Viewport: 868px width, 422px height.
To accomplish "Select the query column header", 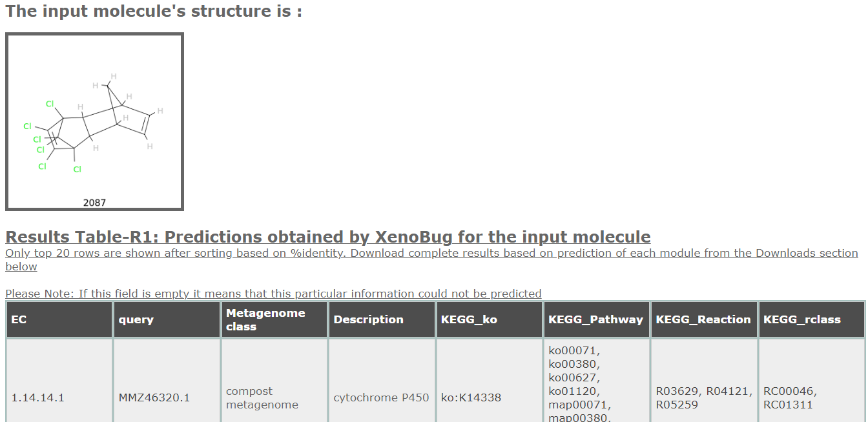I will coord(167,319).
